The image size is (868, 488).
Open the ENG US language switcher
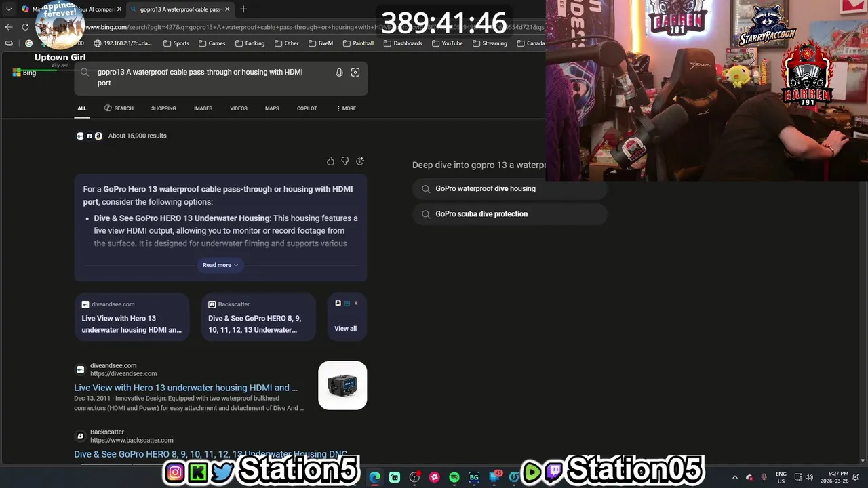781,477
